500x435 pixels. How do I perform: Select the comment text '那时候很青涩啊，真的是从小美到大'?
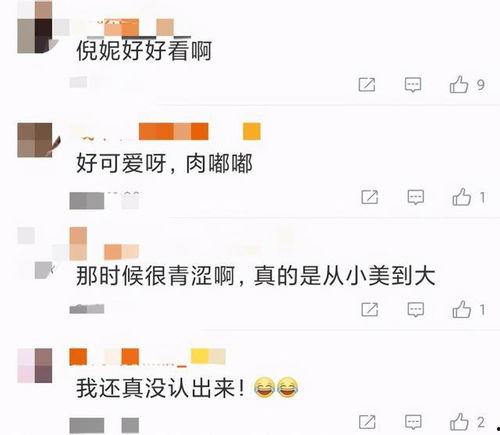click(x=256, y=276)
